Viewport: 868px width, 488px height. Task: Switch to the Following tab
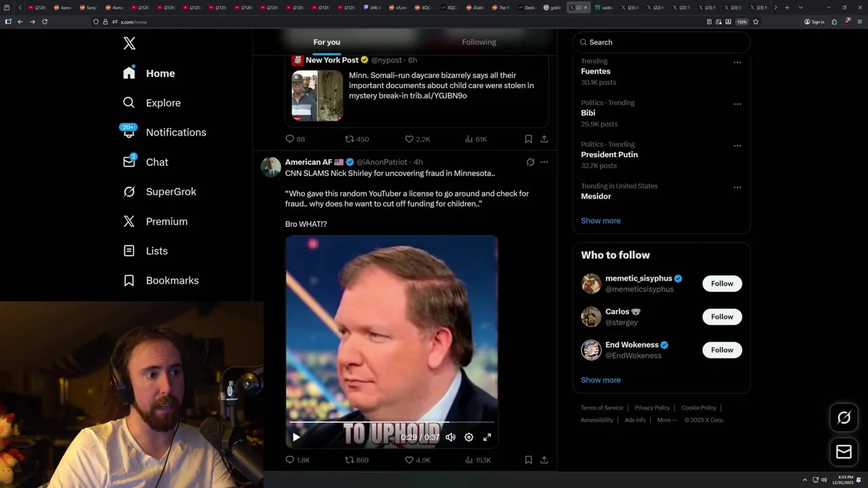click(479, 42)
